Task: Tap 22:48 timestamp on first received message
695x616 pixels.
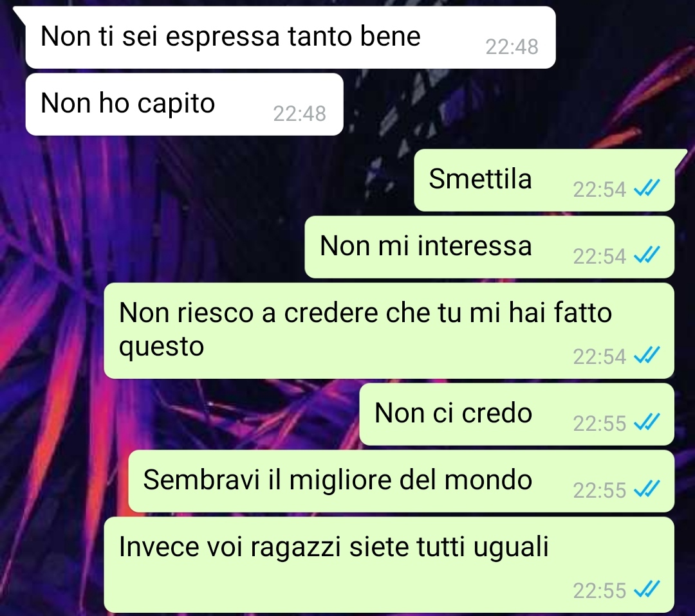Action: coord(512,47)
